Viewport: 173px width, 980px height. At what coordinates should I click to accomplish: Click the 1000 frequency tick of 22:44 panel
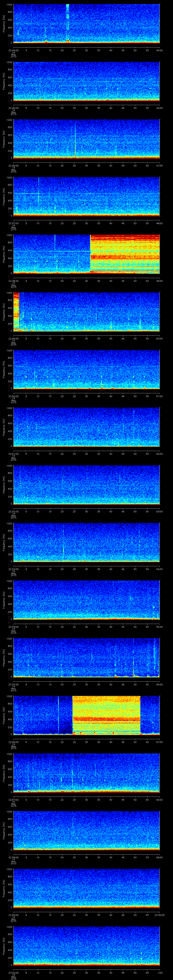pos(9,5)
